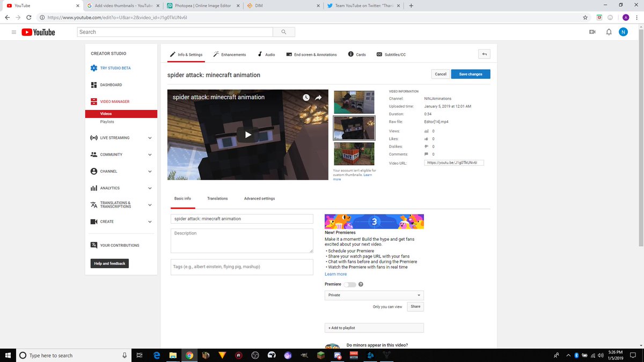This screenshot has height=362, width=644.
Task: Toggle the Premiere switch
Action: pyautogui.click(x=350, y=284)
